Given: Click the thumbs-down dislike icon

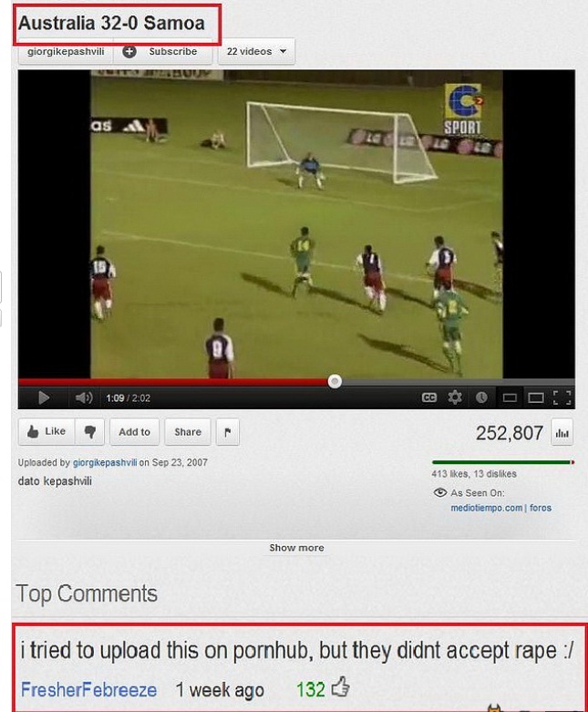Looking at the screenshot, I should (90, 431).
